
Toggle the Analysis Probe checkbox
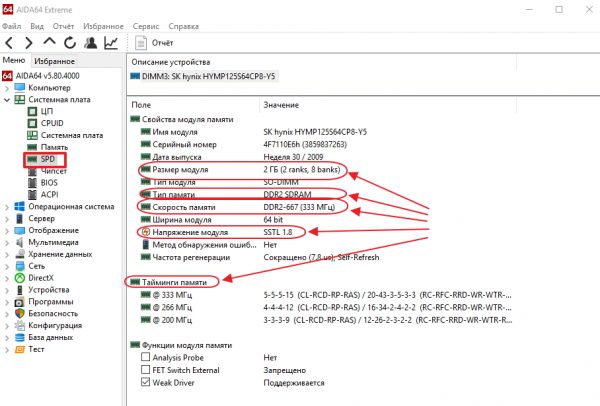(145, 357)
